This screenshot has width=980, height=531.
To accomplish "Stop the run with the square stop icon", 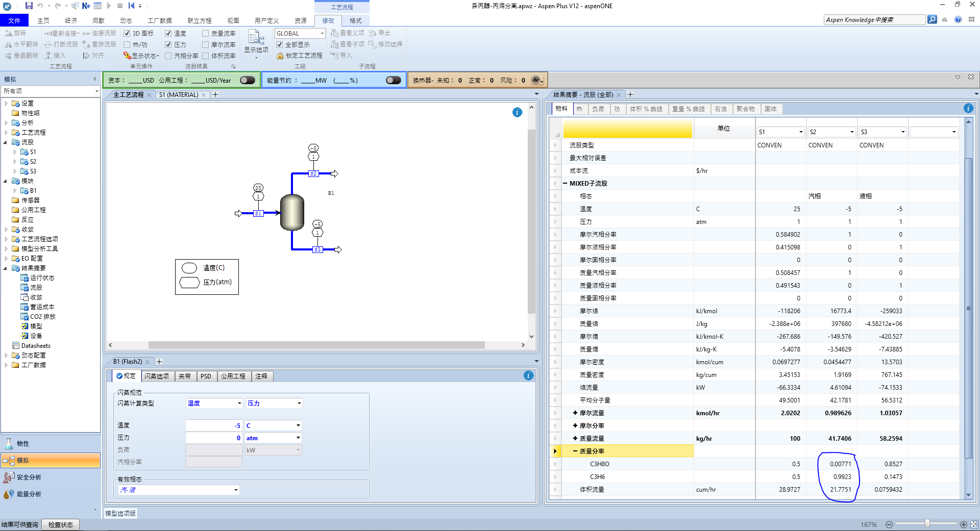I will pos(120,6).
